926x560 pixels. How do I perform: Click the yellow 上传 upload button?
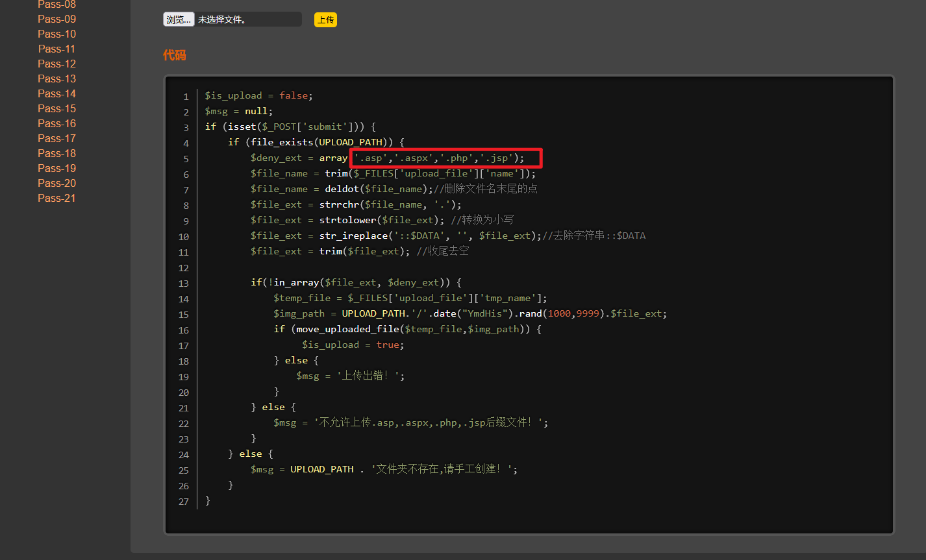coord(325,19)
